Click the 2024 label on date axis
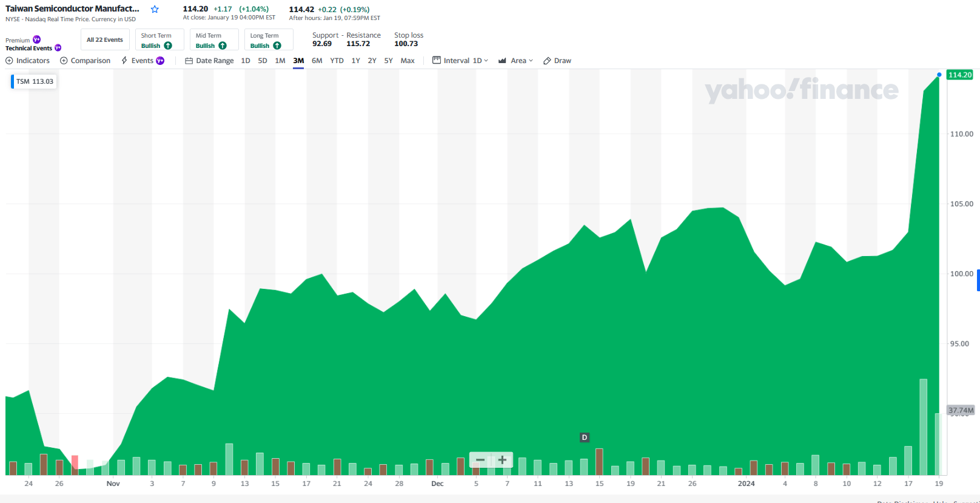Image resolution: width=980 pixels, height=503 pixels. (746, 484)
